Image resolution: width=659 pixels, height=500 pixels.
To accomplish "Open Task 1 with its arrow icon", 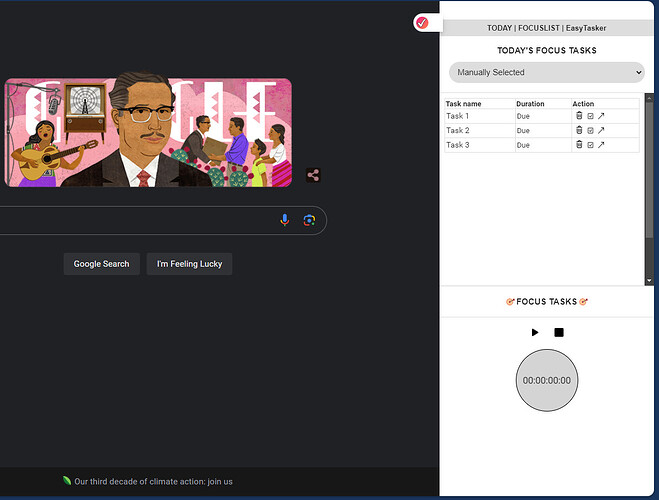I will coord(601,116).
